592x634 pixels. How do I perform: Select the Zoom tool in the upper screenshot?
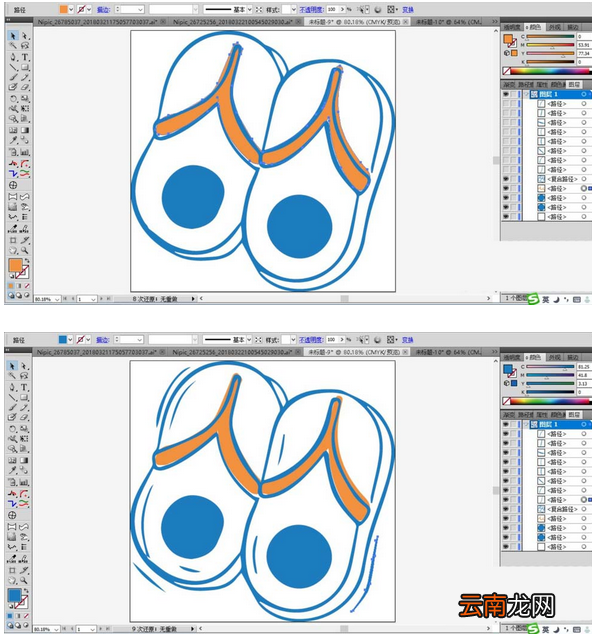tap(25, 250)
